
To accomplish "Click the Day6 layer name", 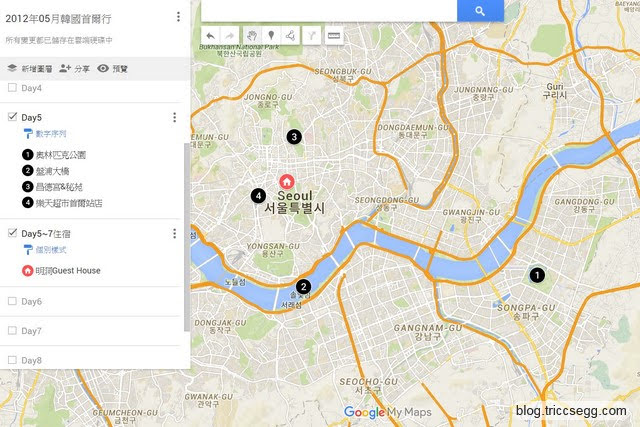I will (x=31, y=301).
